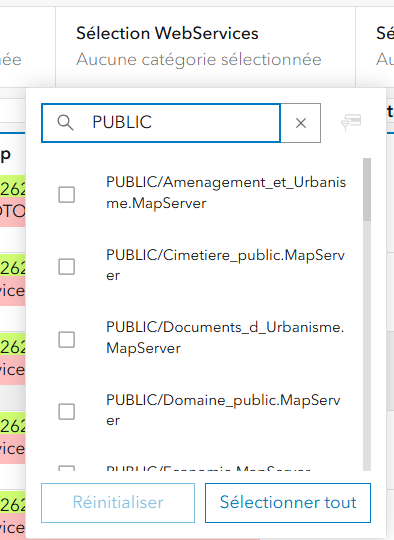Focus the search field containing PUBLIC
The width and height of the screenshot is (394, 540).
(161, 123)
